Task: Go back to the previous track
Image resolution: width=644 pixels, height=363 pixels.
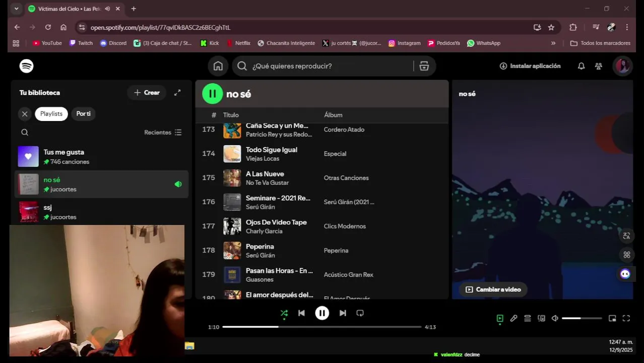Action: click(301, 313)
